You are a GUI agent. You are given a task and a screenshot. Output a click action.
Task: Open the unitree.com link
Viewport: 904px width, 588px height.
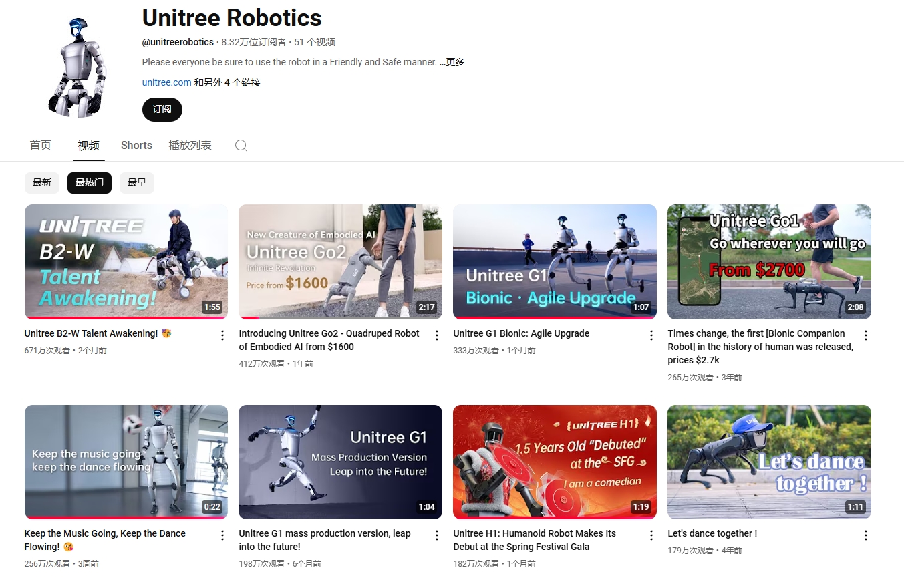(166, 82)
